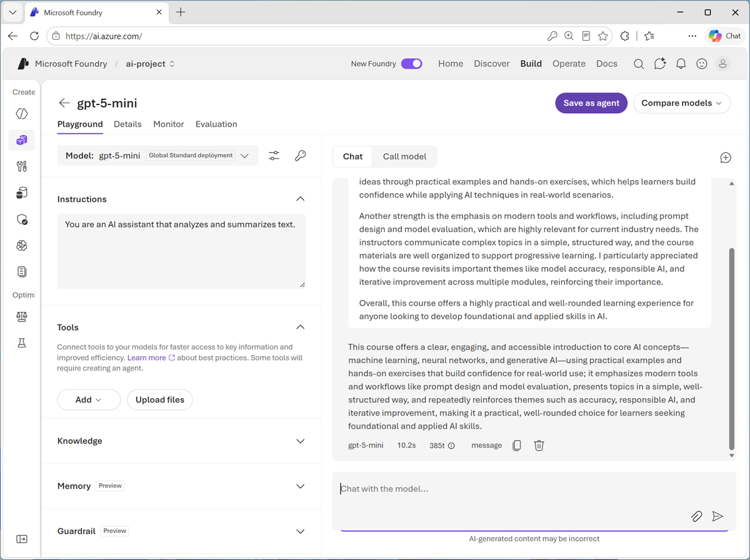
Task: Open notifications bell icon
Action: tap(681, 64)
